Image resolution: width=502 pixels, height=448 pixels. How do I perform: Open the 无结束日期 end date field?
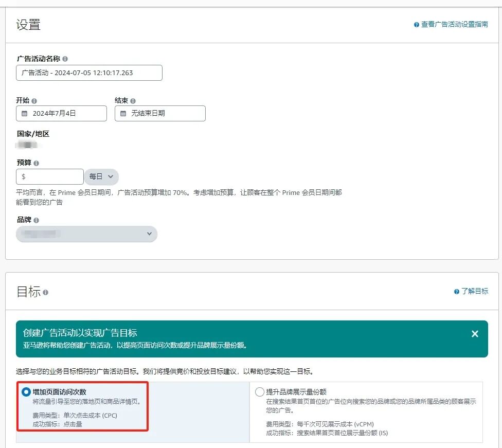pyautogui.click(x=159, y=113)
